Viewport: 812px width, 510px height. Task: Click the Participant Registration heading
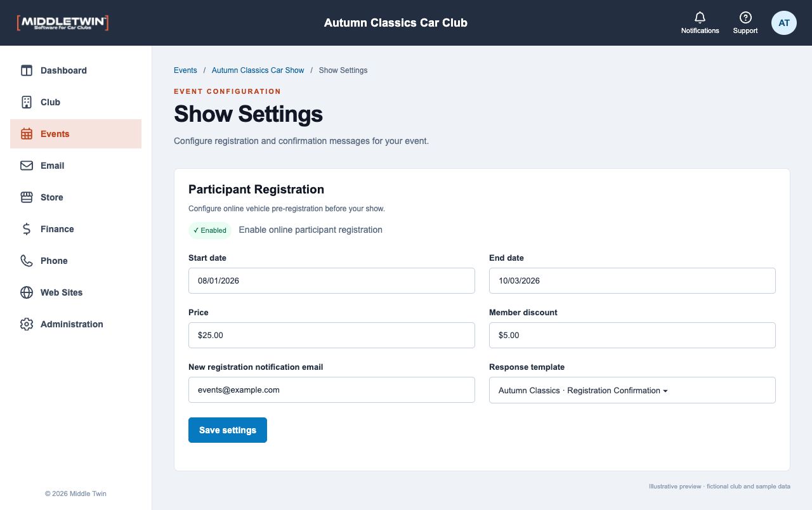click(256, 190)
